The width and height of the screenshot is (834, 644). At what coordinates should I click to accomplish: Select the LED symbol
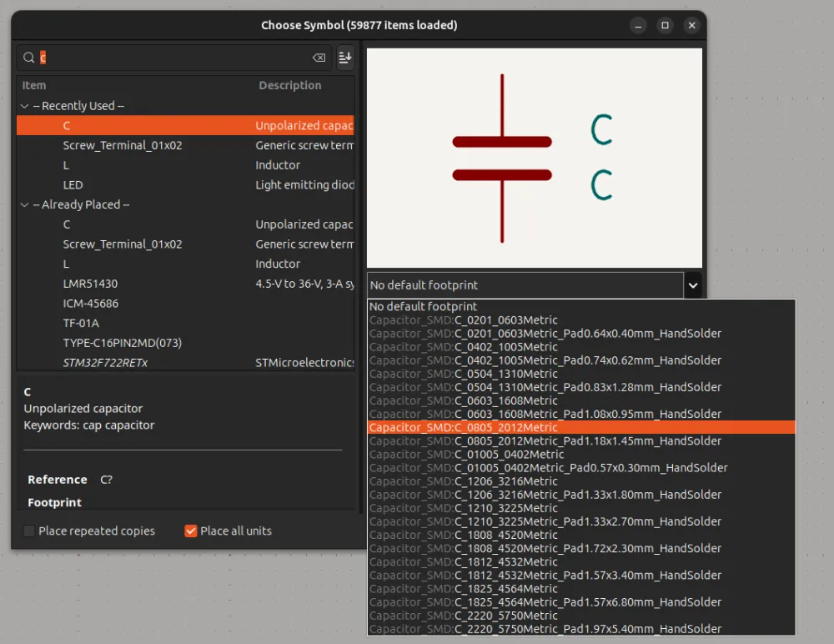click(73, 184)
